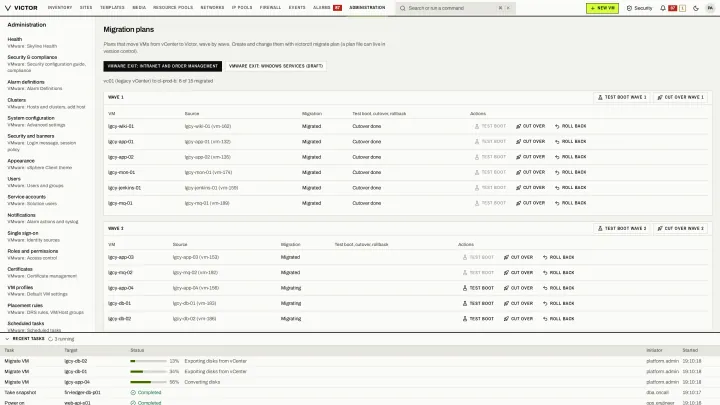Click the 'lgcy-jenkins-01' VM name cell
Screen dimensions: 720x405
pos(124,188)
